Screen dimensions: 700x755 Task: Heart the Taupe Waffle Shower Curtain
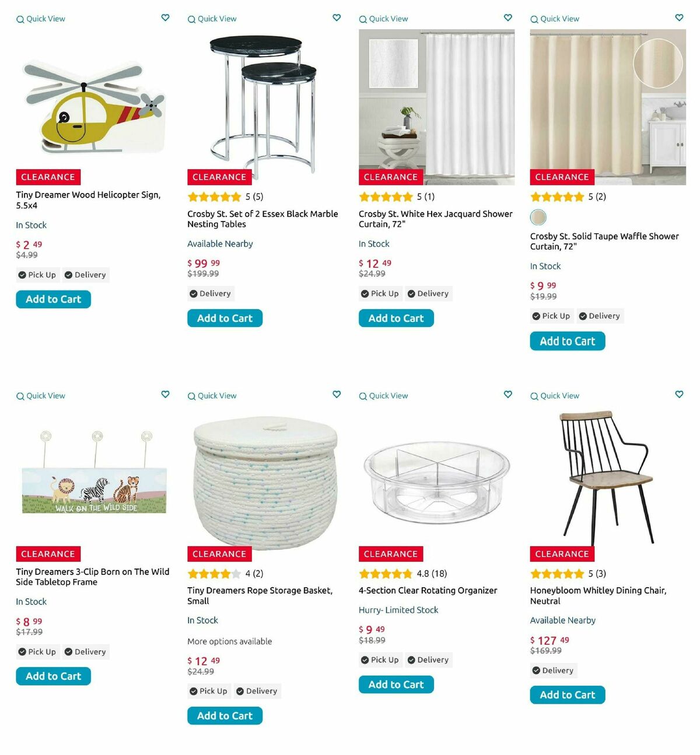click(679, 18)
